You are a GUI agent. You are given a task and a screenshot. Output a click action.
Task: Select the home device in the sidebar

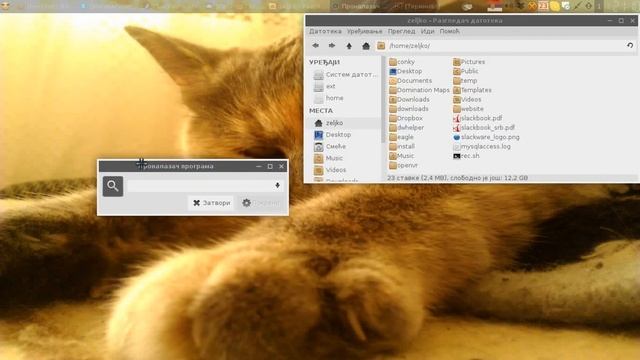329,98
